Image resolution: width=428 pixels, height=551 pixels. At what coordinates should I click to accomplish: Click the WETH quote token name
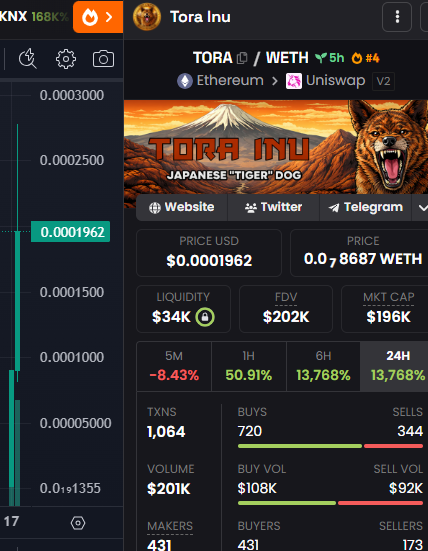287,58
